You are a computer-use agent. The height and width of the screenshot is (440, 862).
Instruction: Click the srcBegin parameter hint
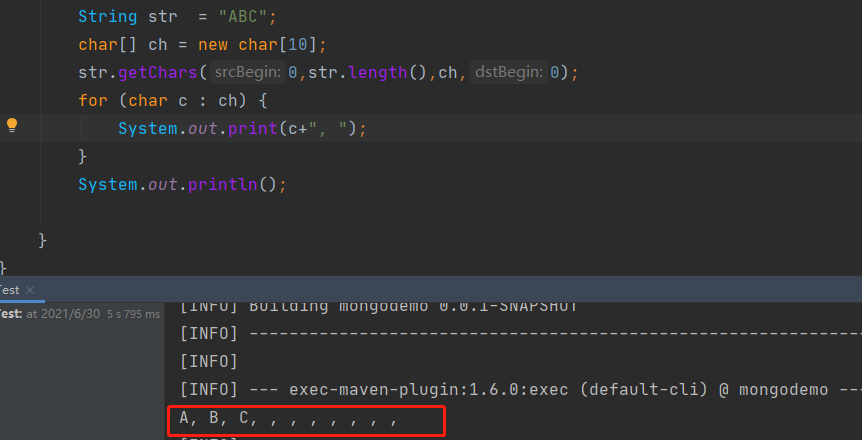[248, 72]
